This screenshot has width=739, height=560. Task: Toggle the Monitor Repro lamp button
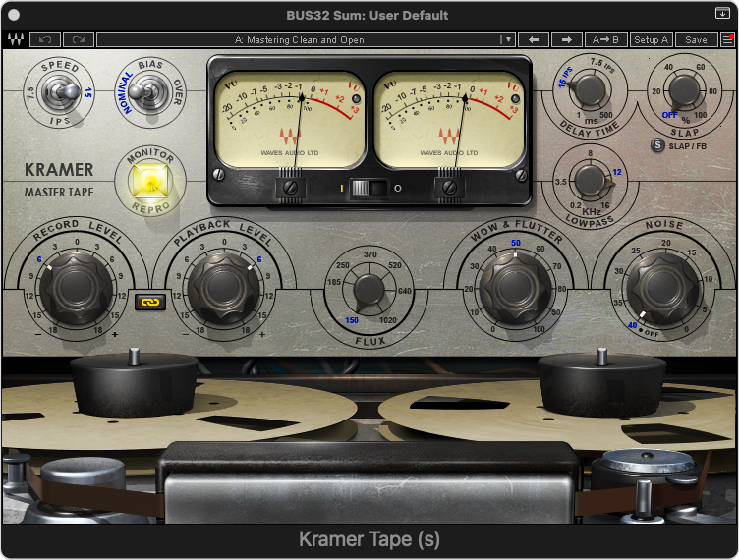pyautogui.click(x=150, y=180)
